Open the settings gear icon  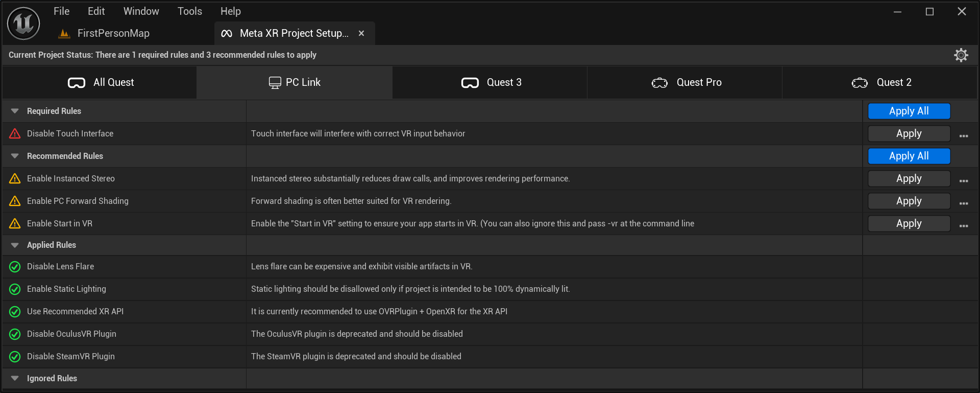(x=961, y=55)
